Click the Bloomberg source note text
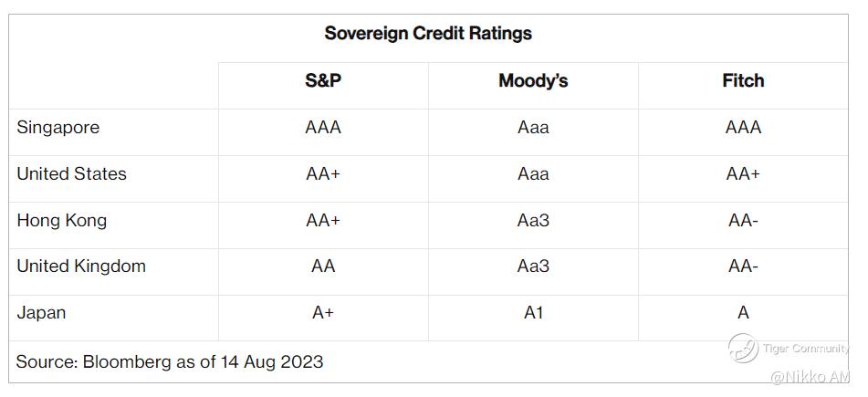The width and height of the screenshot is (868, 397). 170,362
